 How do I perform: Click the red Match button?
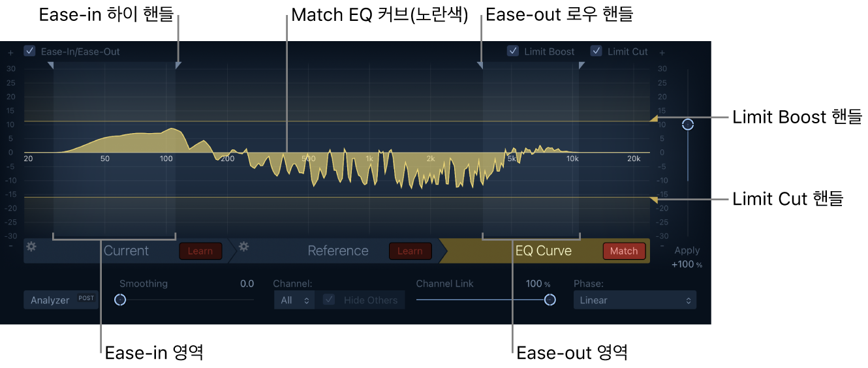pos(624,251)
